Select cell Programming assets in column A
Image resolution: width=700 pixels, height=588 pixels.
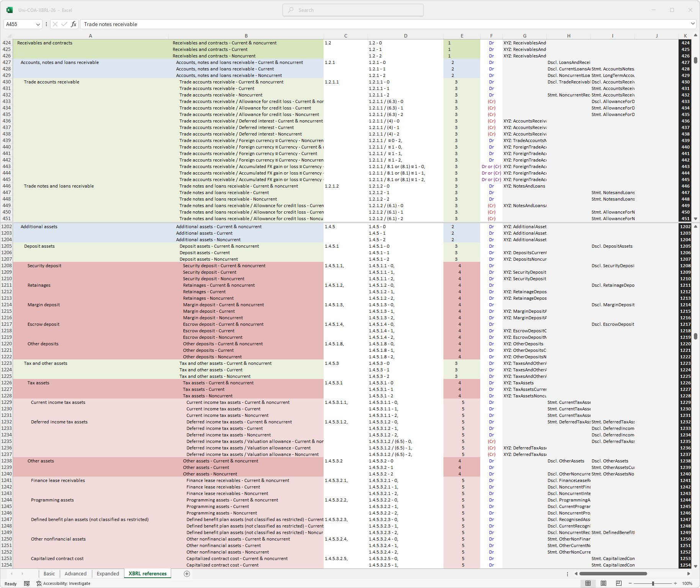click(x=90, y=500)
